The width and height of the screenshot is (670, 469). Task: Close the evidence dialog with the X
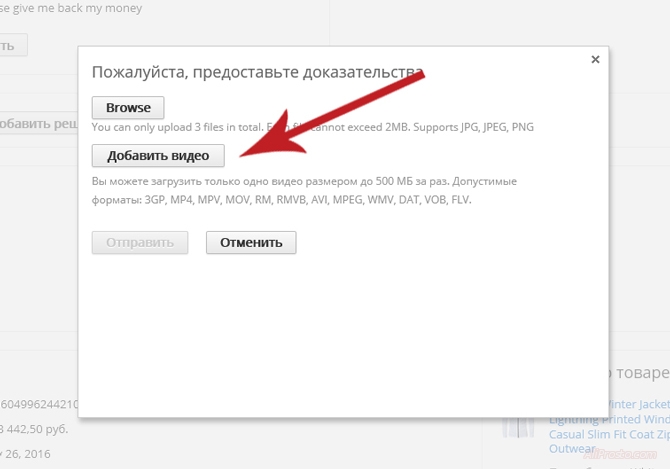(x=595, y=60)
